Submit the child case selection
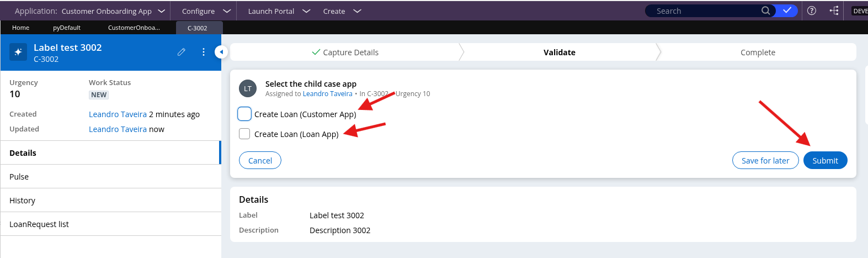Viewport: 868px width, 258px height. click(x=825, y=160)
